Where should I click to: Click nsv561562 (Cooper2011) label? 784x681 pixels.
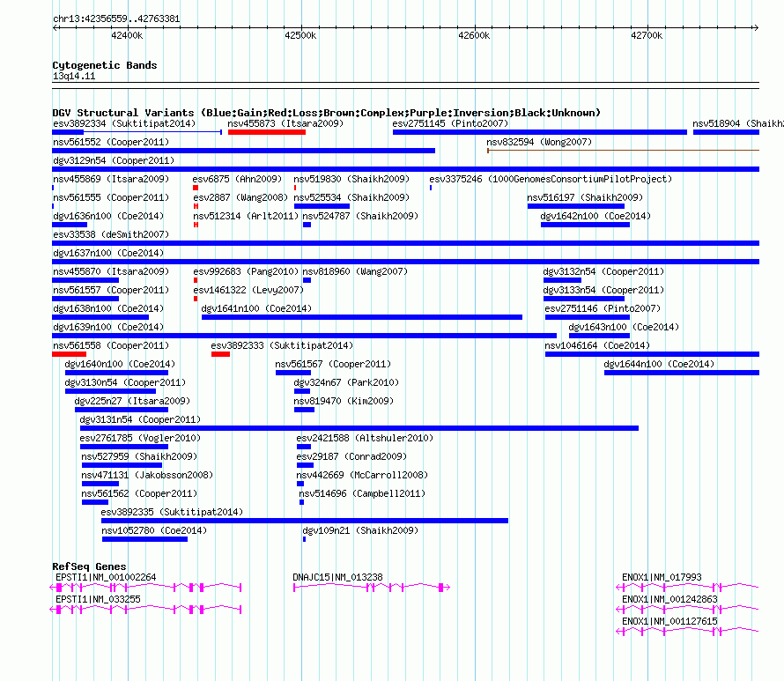point(139,493)
